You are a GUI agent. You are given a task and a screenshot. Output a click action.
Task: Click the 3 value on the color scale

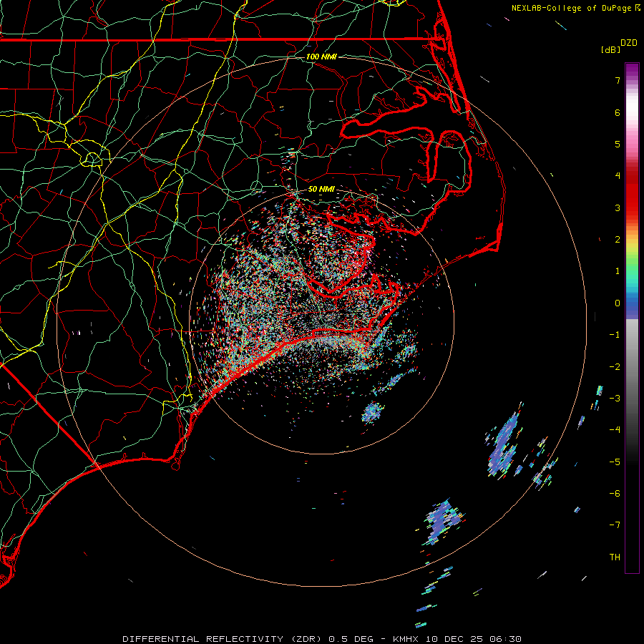[x=618, y=208]
